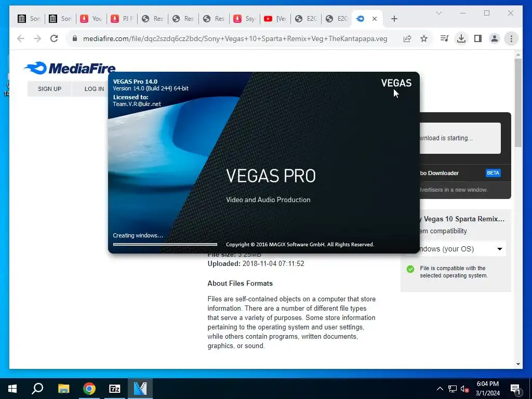Screen dimensions: 532x399
Task: Click the muted volume tray icon
Action: click(x=464, y=389)
